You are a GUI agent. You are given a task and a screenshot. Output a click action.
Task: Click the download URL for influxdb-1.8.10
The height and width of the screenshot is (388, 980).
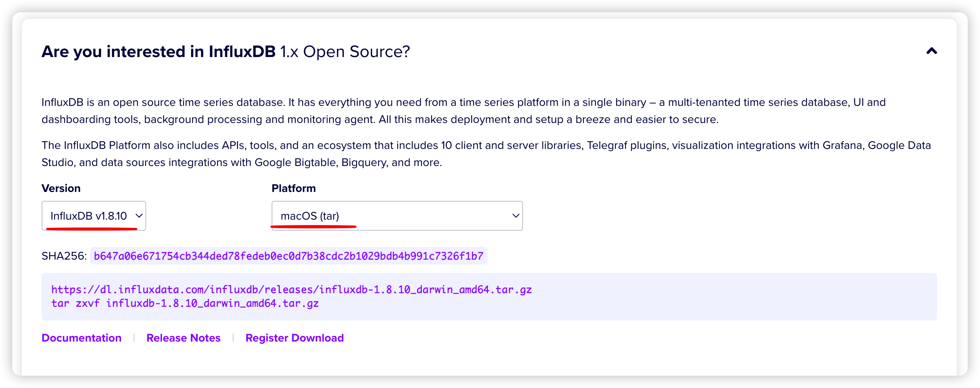click(291, 290)
